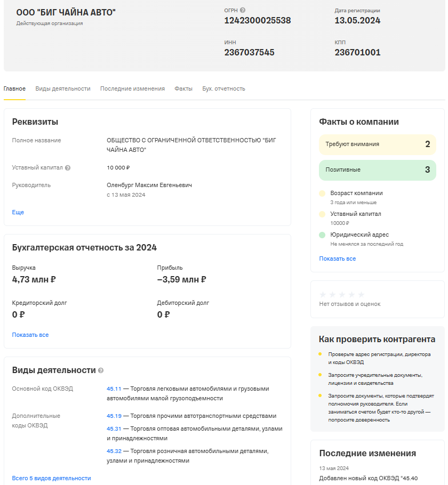Click the 10 000 ₽ charter capital value
This screenshot has width=448, height=485.
point(118,168)
